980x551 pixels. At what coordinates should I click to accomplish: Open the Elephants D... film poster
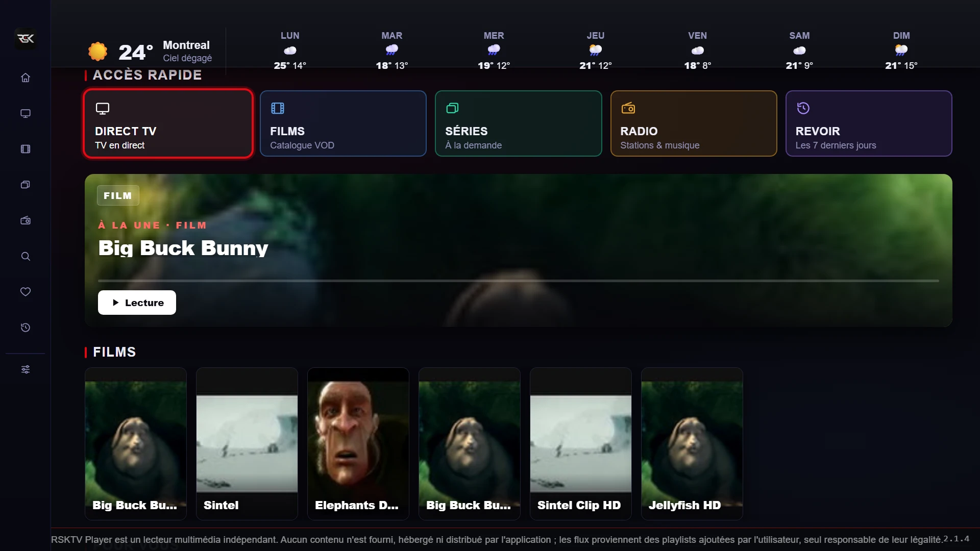click(358, 444)
